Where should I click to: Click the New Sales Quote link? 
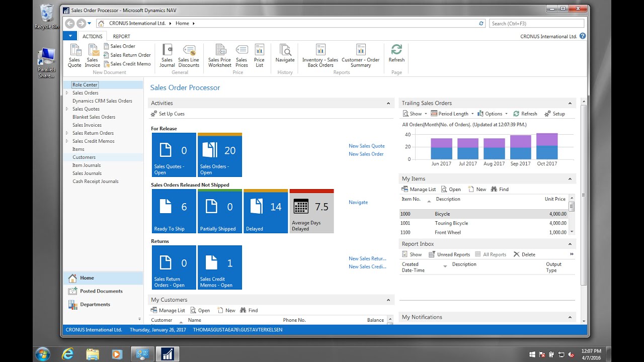367,146
